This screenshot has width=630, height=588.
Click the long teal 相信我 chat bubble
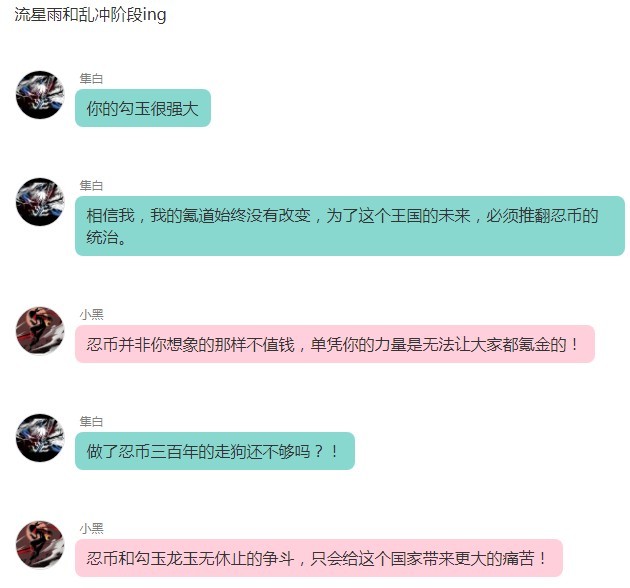(x=350, y=226)
